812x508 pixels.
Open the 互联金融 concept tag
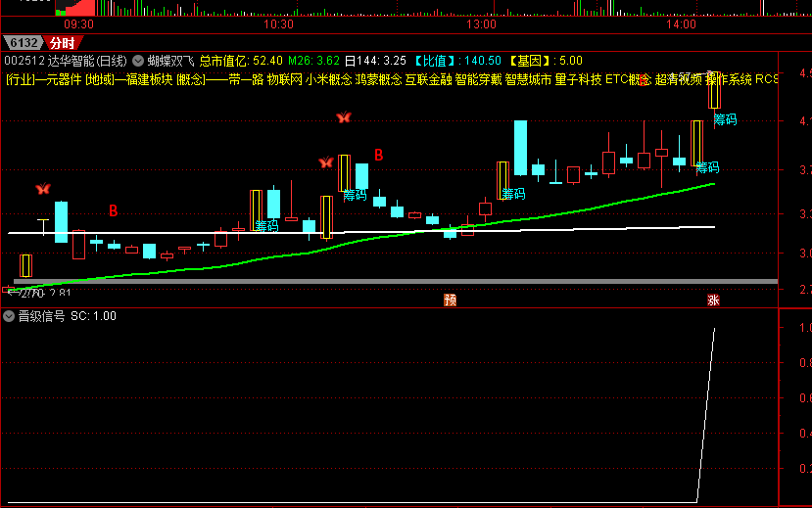[x=429, y=79]
